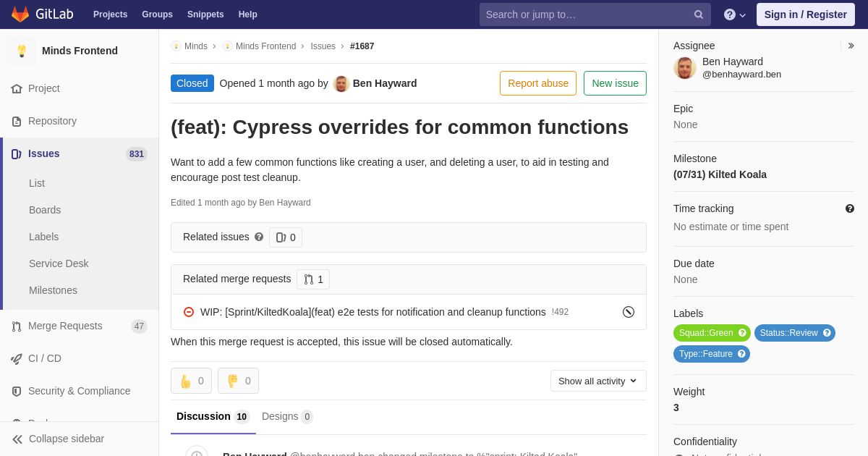
Task: Click the #1687 breadcrumb item
Action: (x=362, y=46)
